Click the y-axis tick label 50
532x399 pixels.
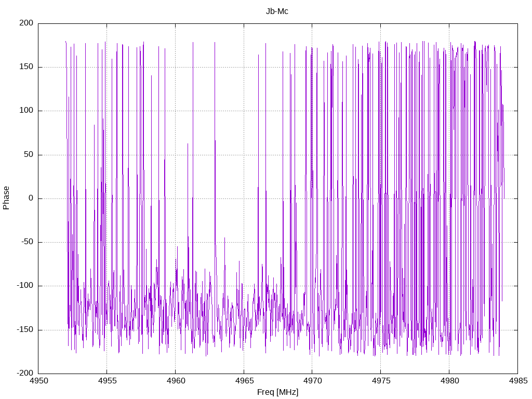[x=29, y=154]
